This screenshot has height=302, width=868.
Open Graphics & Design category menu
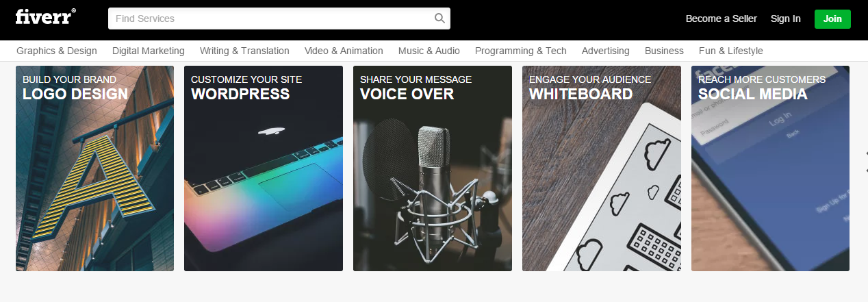[x=57, y=51]
